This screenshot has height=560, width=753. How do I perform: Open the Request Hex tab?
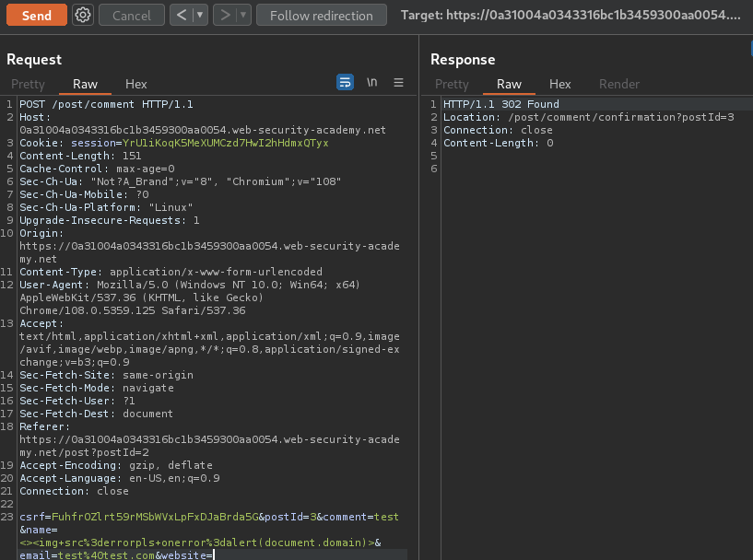click(x=135, y=84)
